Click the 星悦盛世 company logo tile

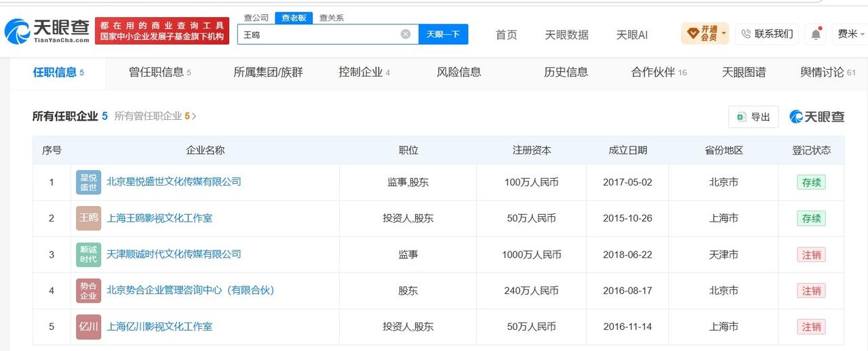(89, 182)
